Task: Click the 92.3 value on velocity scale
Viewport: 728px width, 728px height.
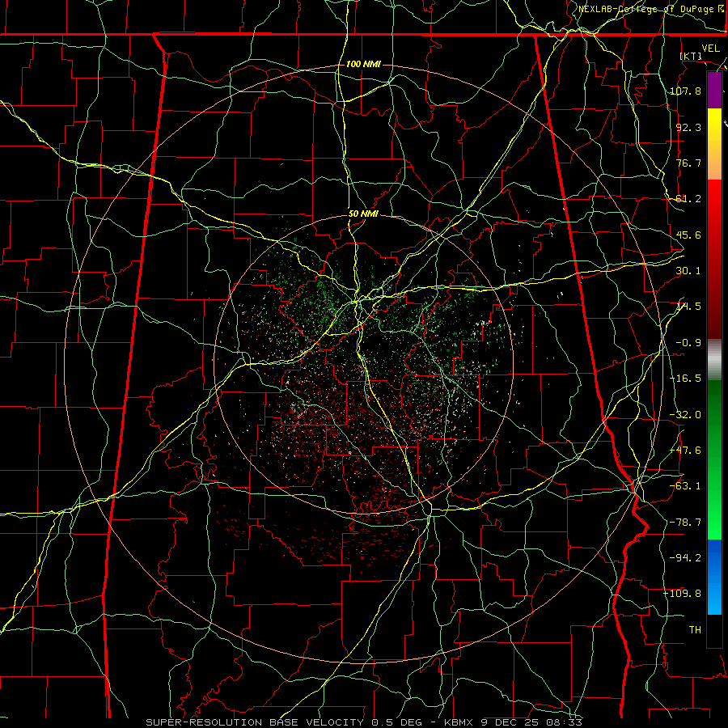Action: (688, 127)
